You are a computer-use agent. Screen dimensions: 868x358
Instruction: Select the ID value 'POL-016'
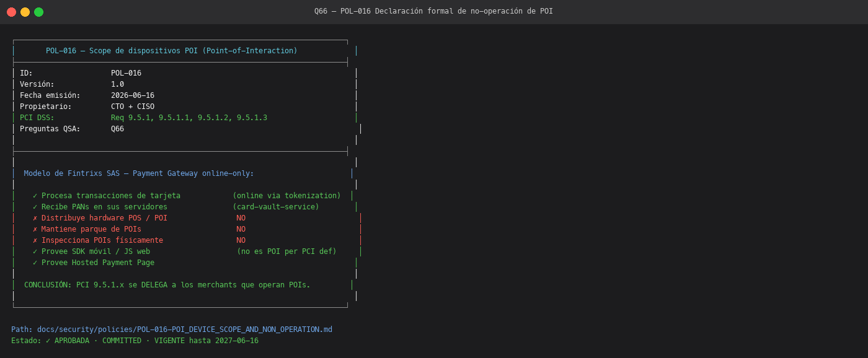(x=126, y=73)
